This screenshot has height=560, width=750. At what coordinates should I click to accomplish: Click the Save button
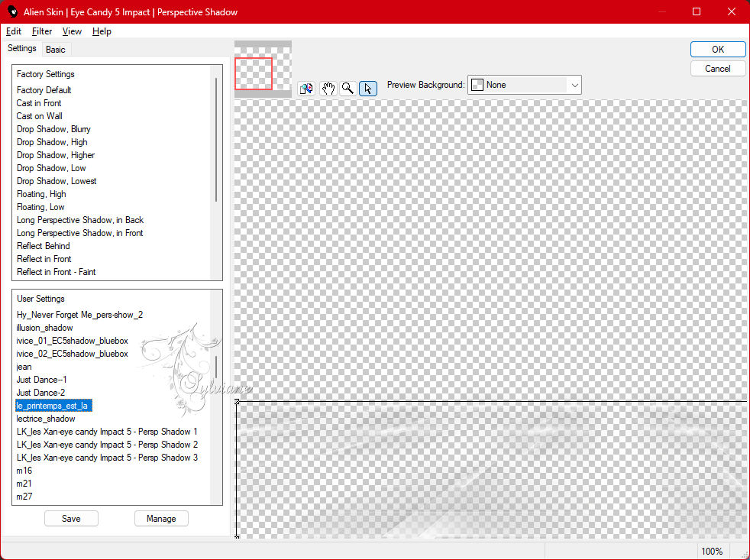pyautogui.click(x=71, y=518)
